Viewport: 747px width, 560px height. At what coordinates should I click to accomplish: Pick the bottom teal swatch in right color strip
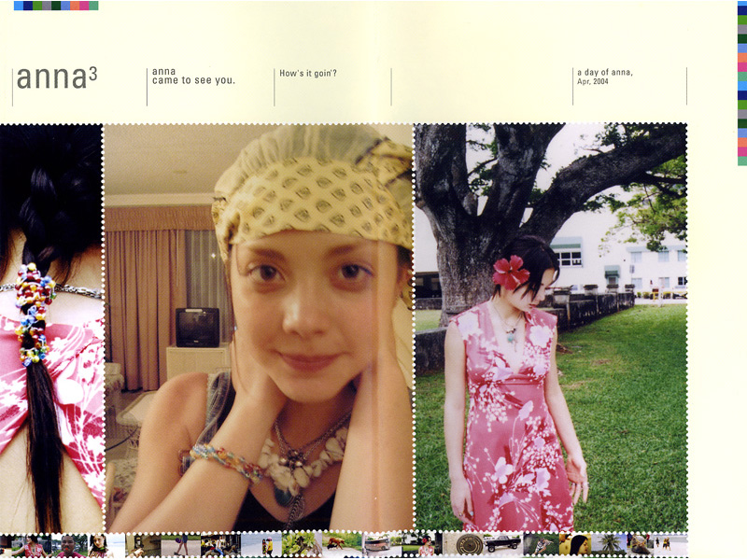point(742,161)
